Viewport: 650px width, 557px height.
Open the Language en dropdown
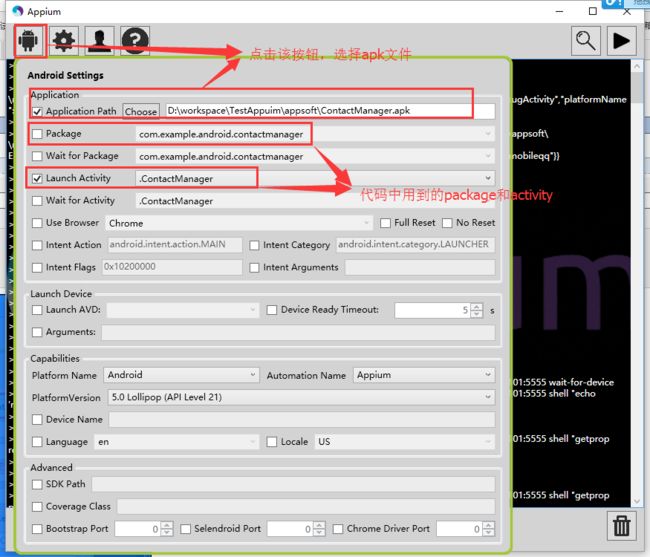[x=177, y=442]
